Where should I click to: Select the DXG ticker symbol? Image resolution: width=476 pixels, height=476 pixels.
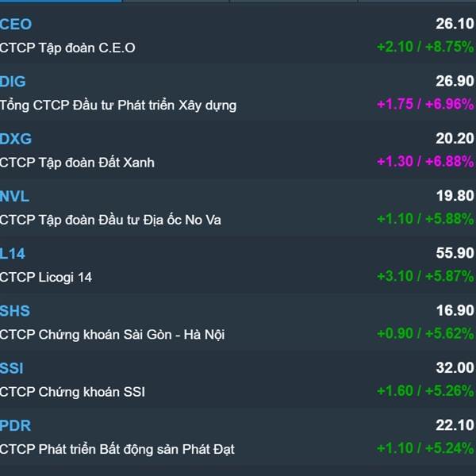[x=16, y=139]
